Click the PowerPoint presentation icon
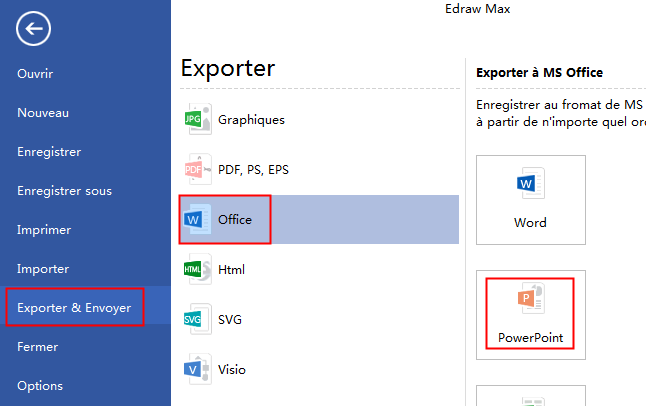Screen dimensions: 646x406 (x=531, y=298)
